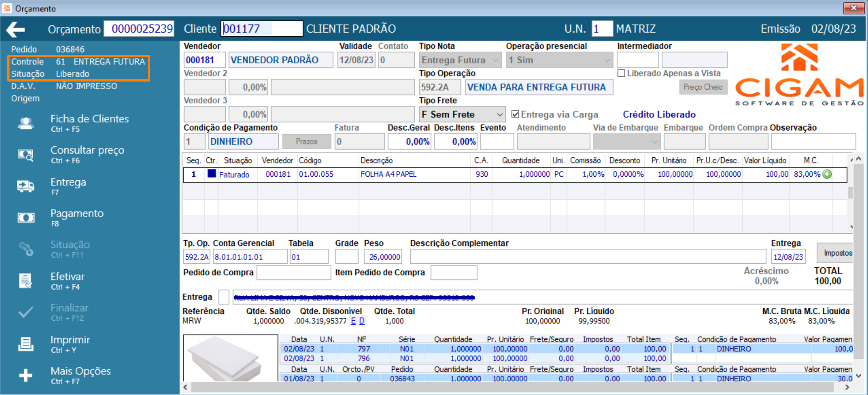Click green plus icon in item row
Image resolution: width=868 pixels, height=395 pixels.
(827, 174)
